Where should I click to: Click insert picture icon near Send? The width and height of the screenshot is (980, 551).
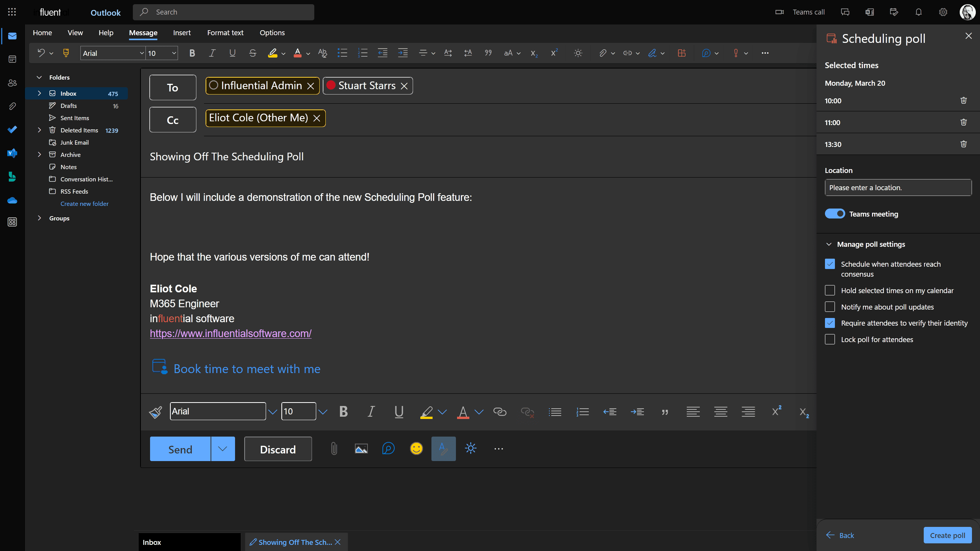click(x=361, y=448)
